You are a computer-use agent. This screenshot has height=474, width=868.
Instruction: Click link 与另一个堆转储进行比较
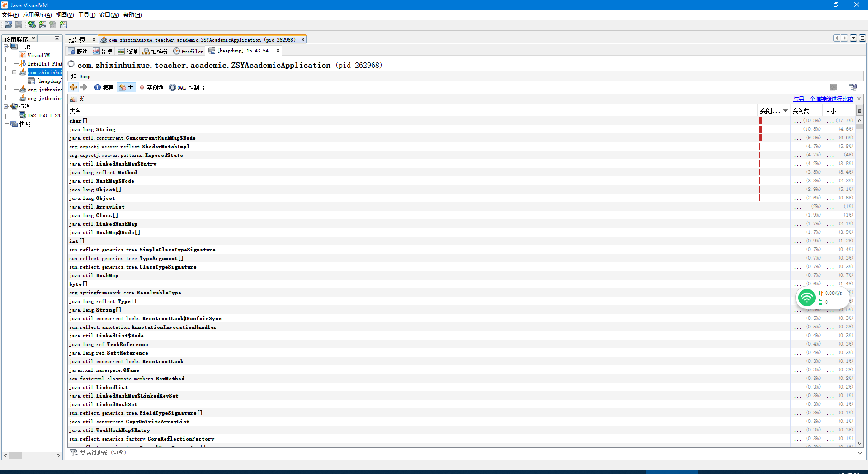tap(823, 99)
